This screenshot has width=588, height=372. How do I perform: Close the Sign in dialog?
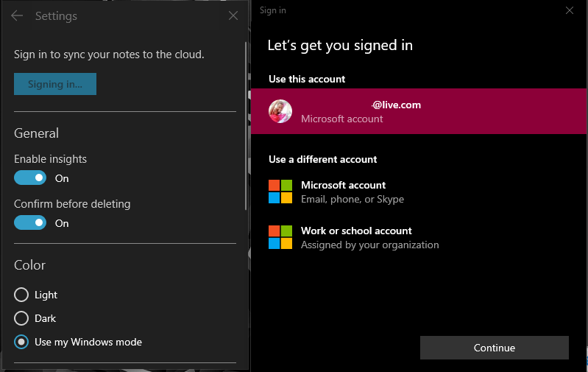coord(570,10)
